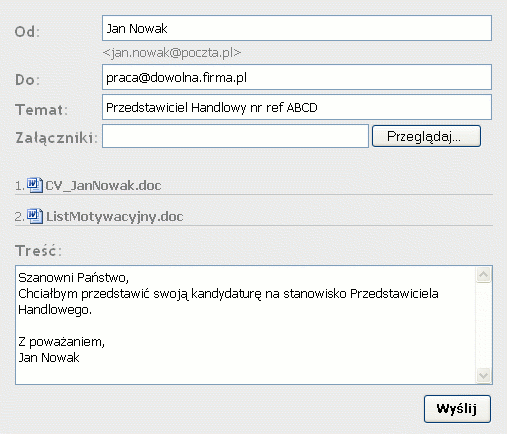Click the jan.nowak@poczta.pl sender address text
Image resolution: width=507 pixels, height=434 pixels.
[172, 53]
